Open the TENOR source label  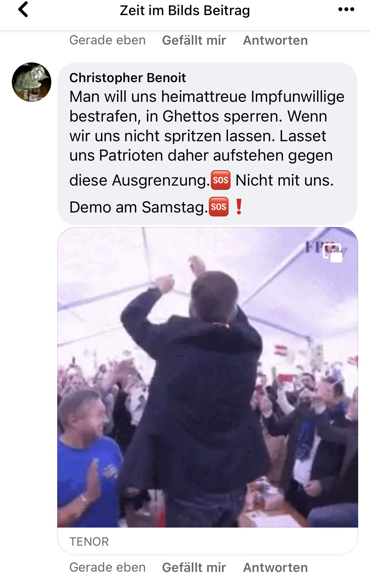point(89,542)
